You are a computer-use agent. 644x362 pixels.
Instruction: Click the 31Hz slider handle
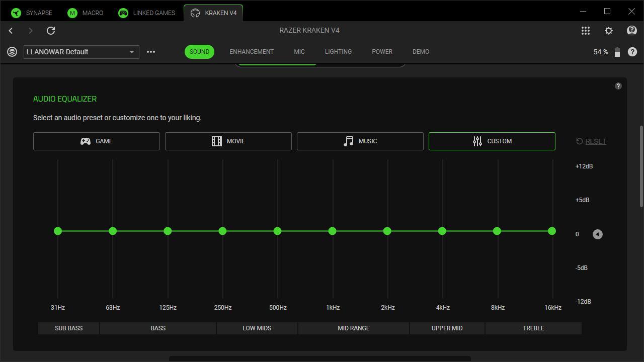pyautogui.click(x=58, y=231)
